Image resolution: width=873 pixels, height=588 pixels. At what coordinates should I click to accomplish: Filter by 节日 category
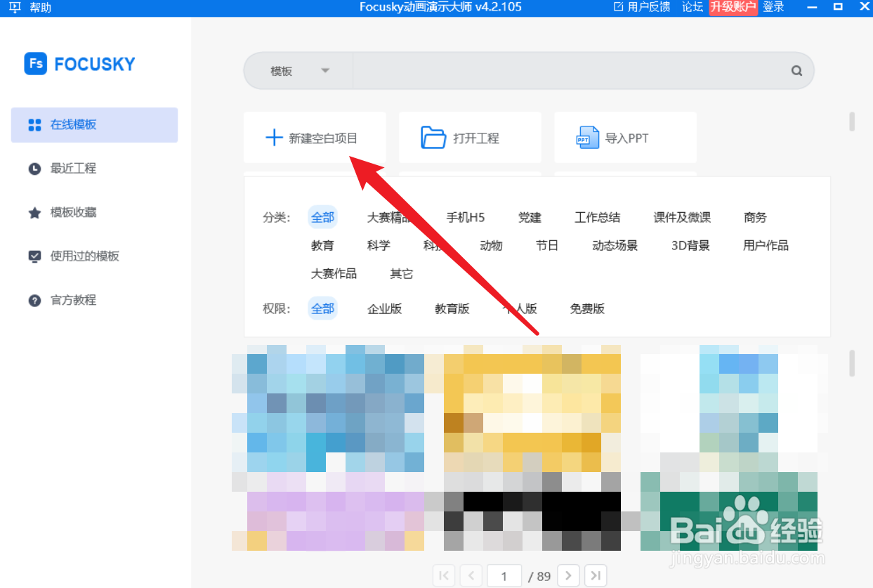pos(547,246)
